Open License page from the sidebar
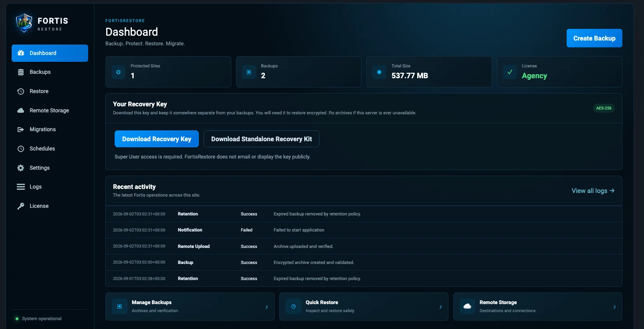The image size is (644, 329). click(50, 206)
